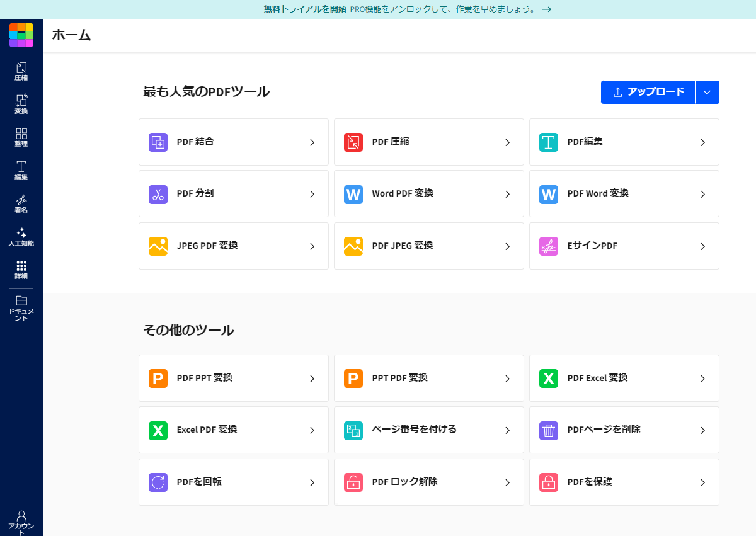Select the PDFを保護 lock icon
756x536 pixels.
point(548,482)
